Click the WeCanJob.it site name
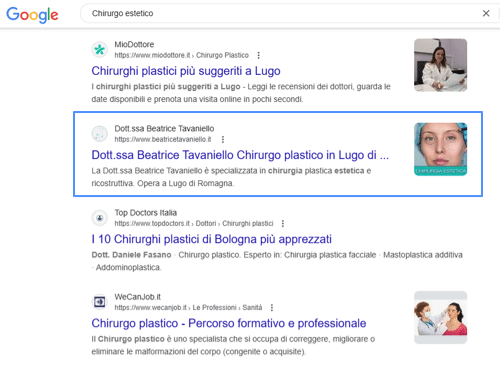Screen dimensions: 500x378 coord(138,297)
